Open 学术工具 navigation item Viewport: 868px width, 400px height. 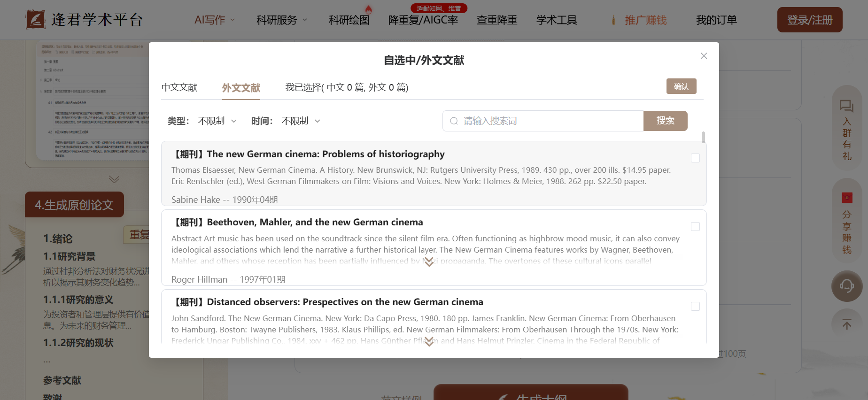(x=557, y=20)
